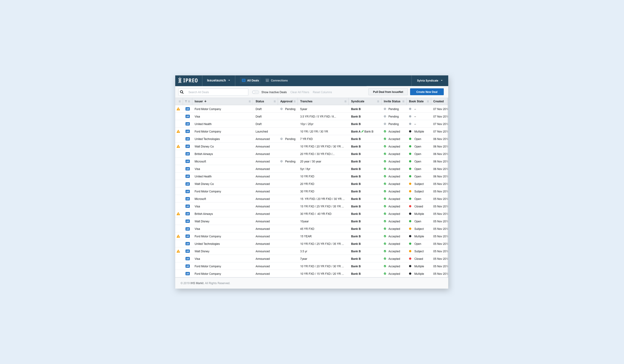
Task: Click IA badge on Visa 7year row
Action: [x=187, y=259]
